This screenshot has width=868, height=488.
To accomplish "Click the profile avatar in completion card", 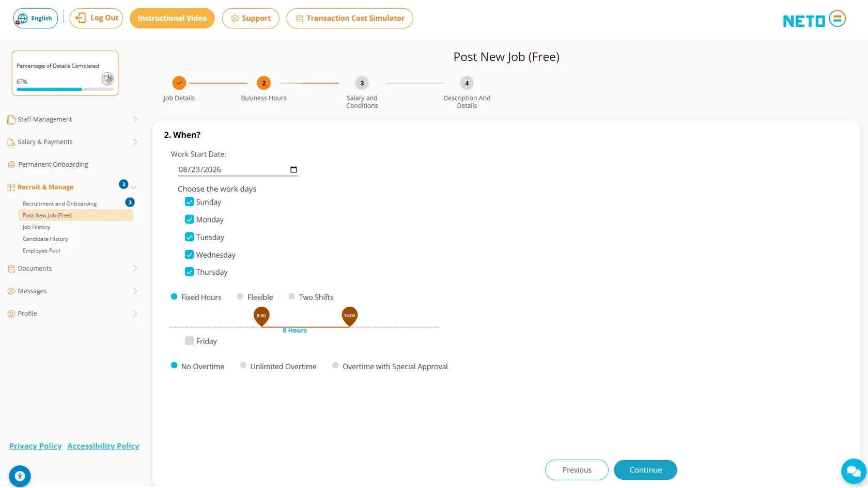I will [107, 78].
